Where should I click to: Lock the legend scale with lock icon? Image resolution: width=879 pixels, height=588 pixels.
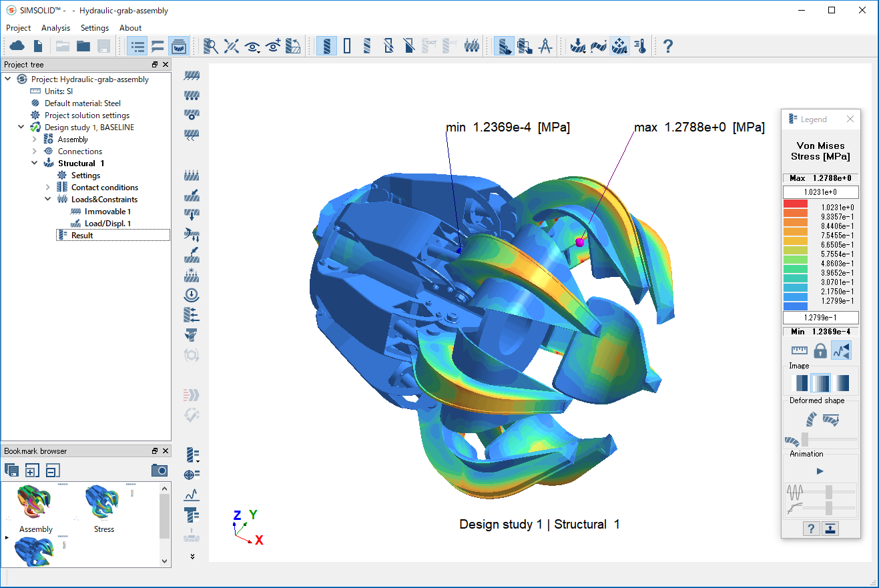820,350
